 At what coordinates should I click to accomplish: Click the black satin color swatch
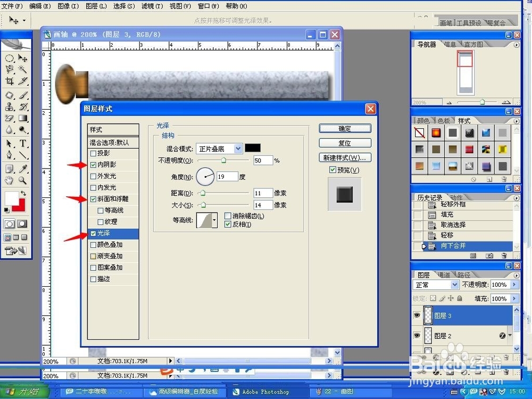coord(253,148)
